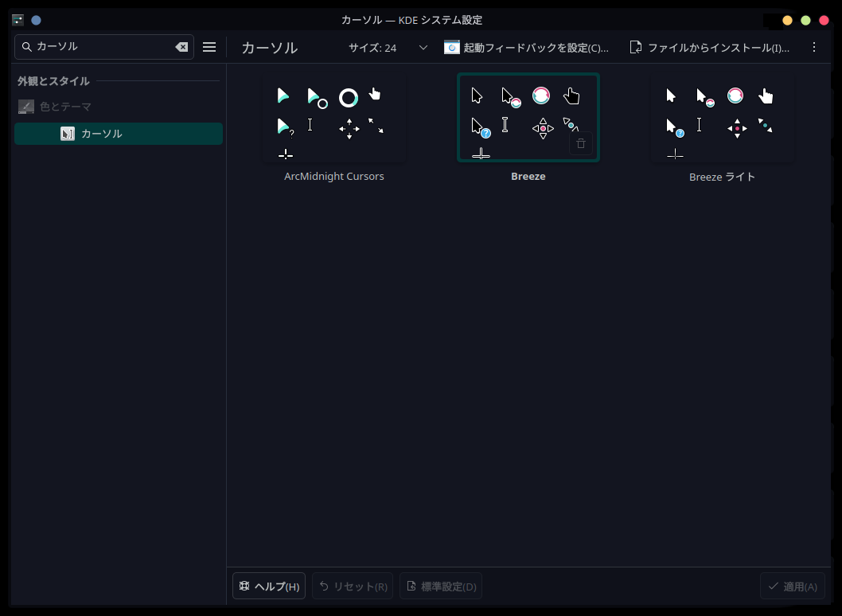Open the hamburger menu beside search
Viewport: 842px width, 616px height.
click(x=209, y=47)
